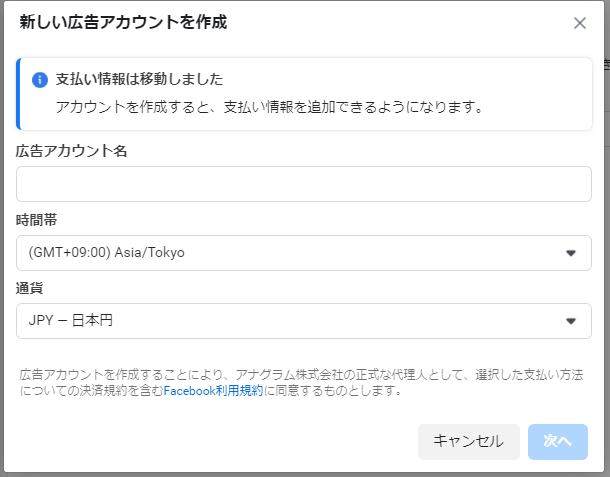Viewport: 610px width, 477px height.
Task: Open the 通貨 dropdown box
Action: click(304, 321)
